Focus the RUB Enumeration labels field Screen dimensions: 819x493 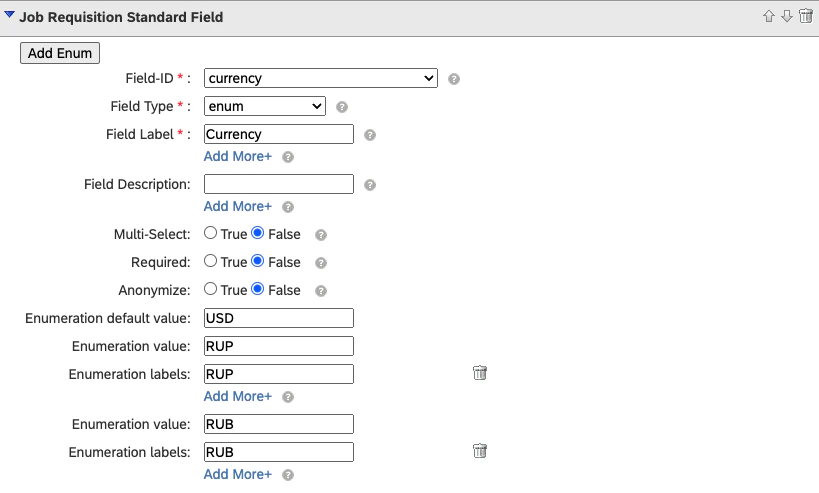pyautogui.click(x=279, y=452)
